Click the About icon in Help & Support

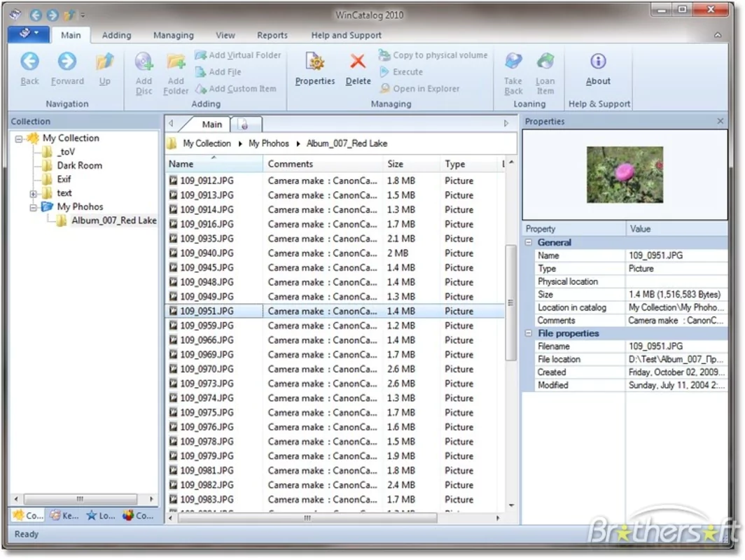[597, 63]
